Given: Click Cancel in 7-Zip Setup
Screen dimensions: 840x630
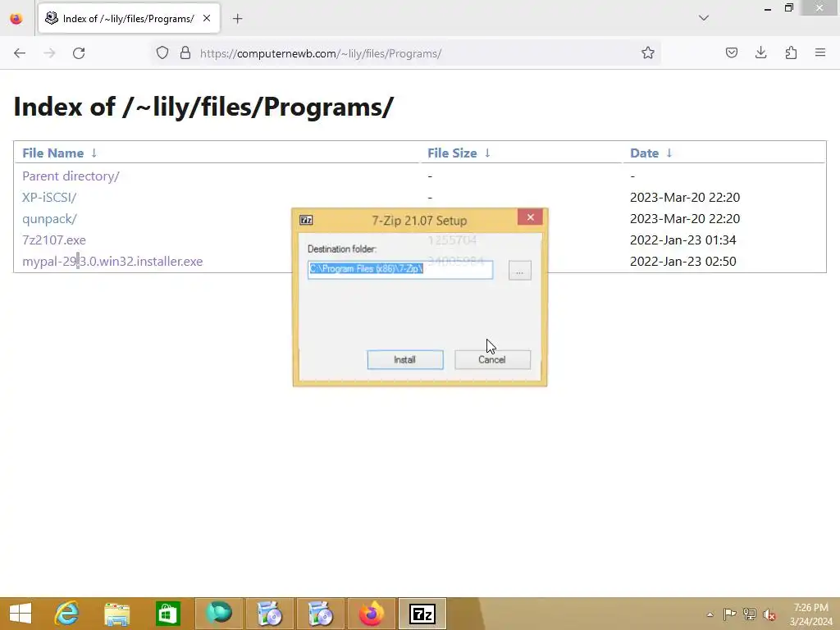Looking at the screenshot, I should (x=492, y=359).
